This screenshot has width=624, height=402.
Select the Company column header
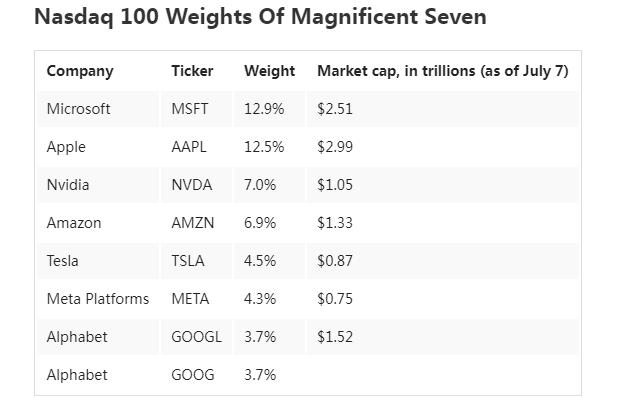coord(80,71)
